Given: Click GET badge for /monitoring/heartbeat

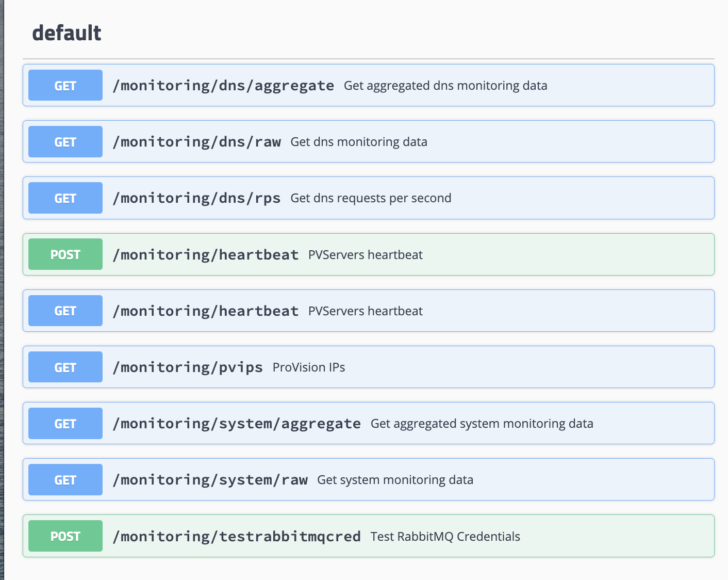Looking at the screenshot, I should 65,311.
